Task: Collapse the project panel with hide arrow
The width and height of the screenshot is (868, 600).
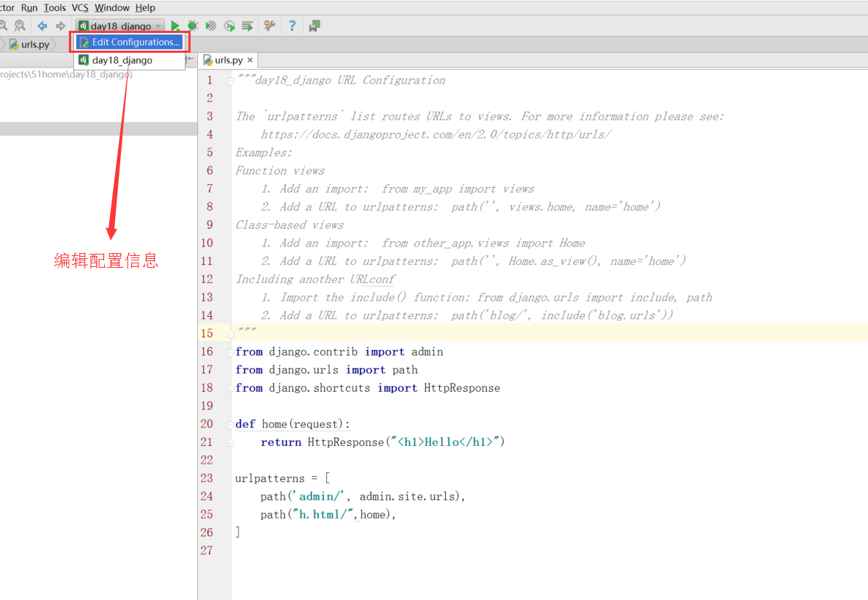Action: pyautogui.click(x=190, y=59)
